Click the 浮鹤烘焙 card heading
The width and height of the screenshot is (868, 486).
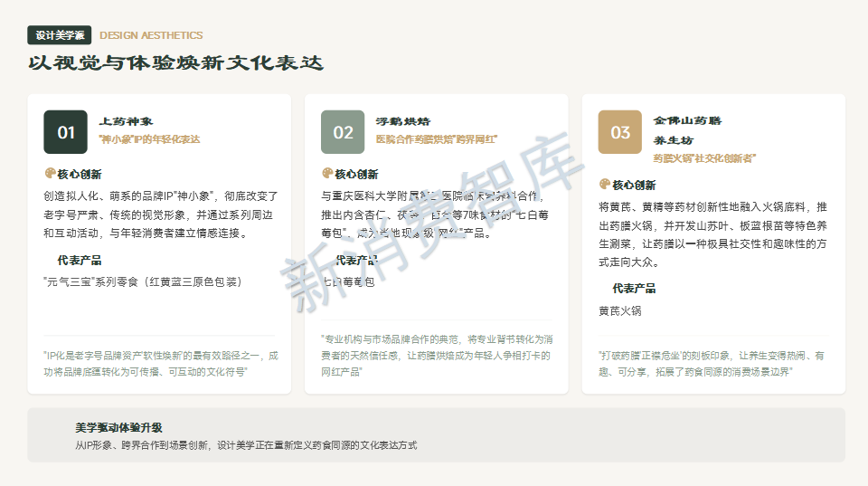coord(403,121)
